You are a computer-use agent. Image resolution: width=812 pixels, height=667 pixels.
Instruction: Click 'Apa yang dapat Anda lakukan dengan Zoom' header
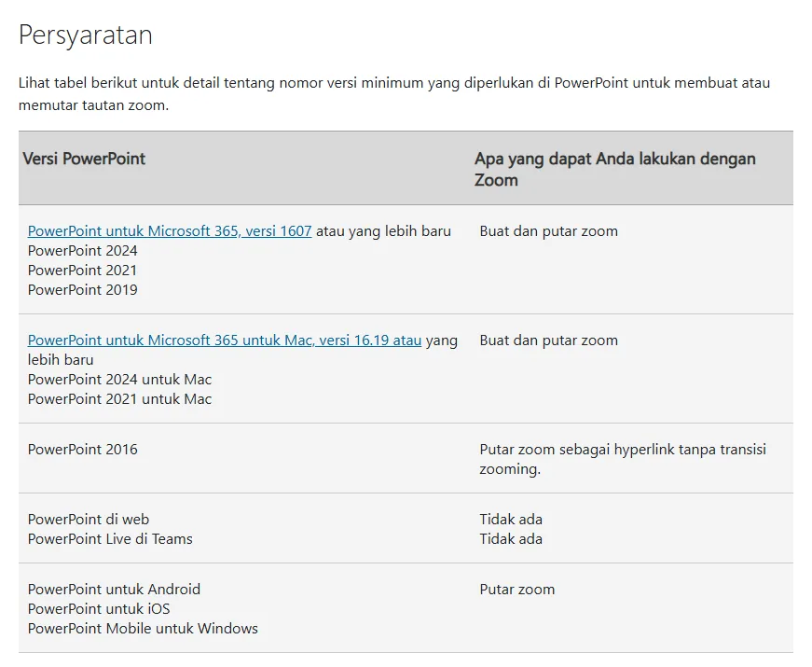tap(614, 169)
